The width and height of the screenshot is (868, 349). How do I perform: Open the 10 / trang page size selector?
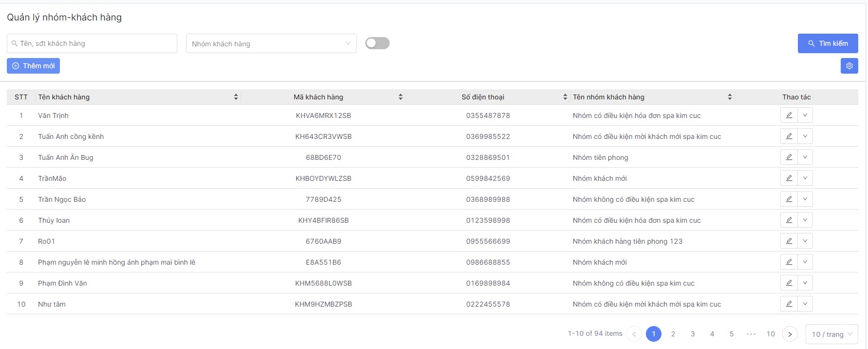pos(831,334)
